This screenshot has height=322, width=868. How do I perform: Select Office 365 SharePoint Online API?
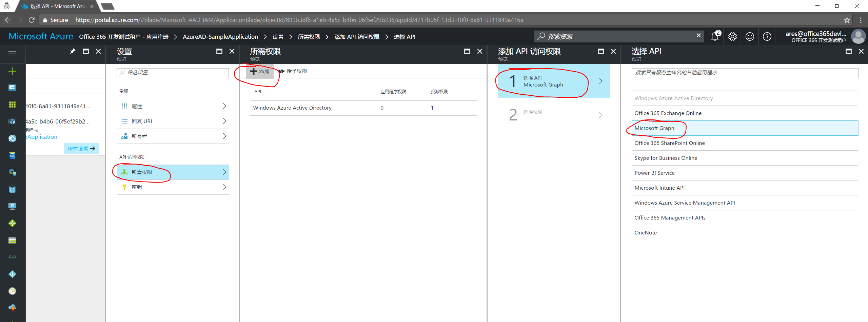click(x=745, y=143)
